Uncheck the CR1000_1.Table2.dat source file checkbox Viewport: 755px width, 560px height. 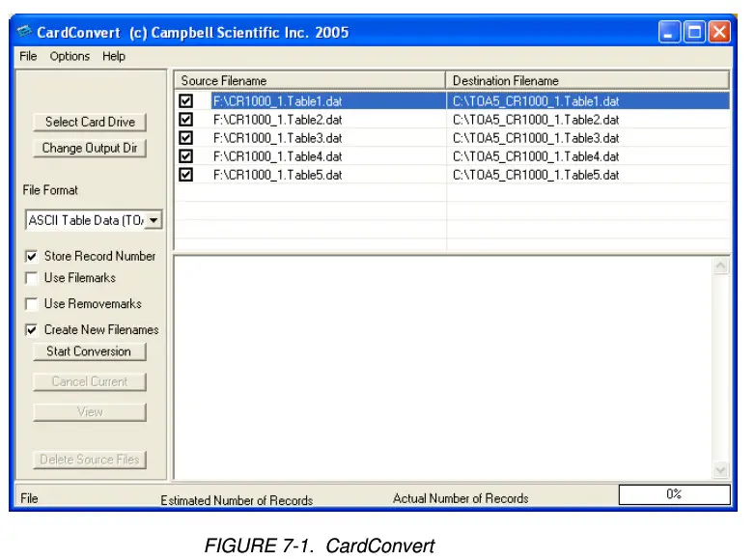coord(186,120)
